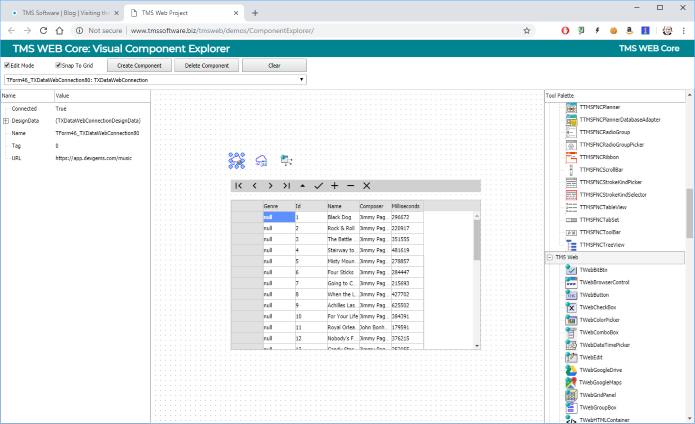695x424 pixels.
Task: Switch to the TMS Web Project tab
Action: tap(183, 13)
